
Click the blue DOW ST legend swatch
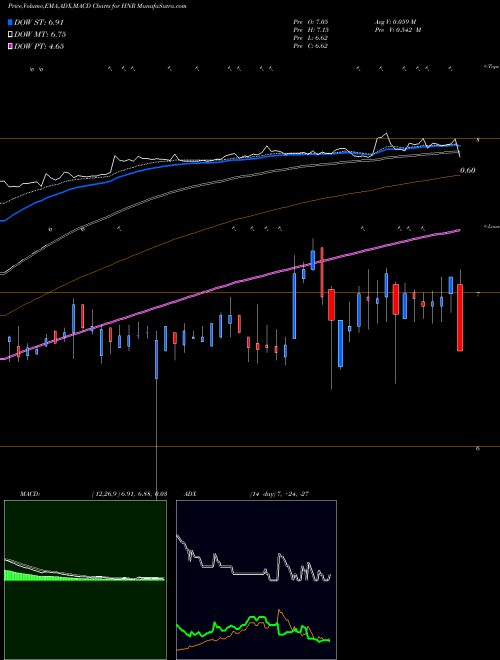pos(11,22)
